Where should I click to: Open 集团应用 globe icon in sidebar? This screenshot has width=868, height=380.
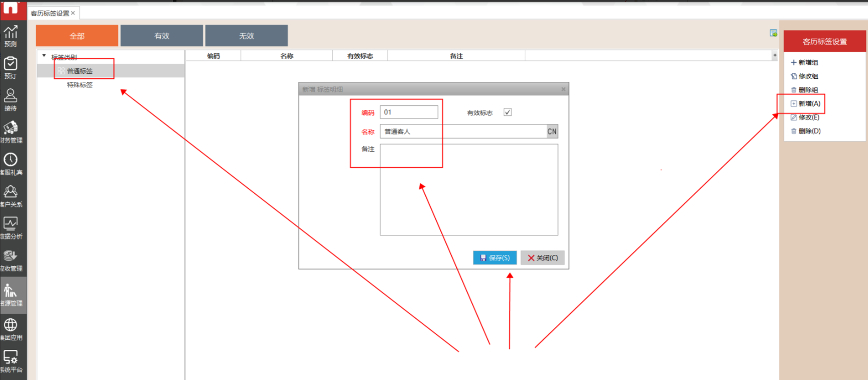[x=11, y=329]
